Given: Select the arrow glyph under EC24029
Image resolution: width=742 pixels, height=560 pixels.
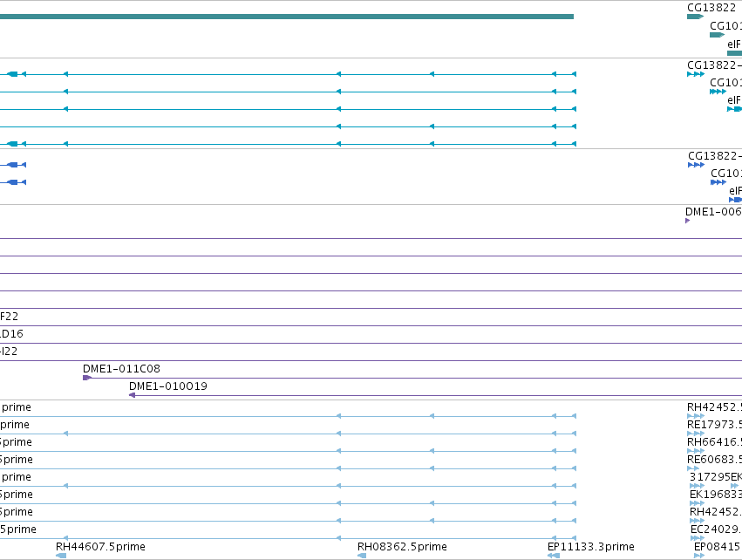Looking at the screenshot, I should (698, 538).
